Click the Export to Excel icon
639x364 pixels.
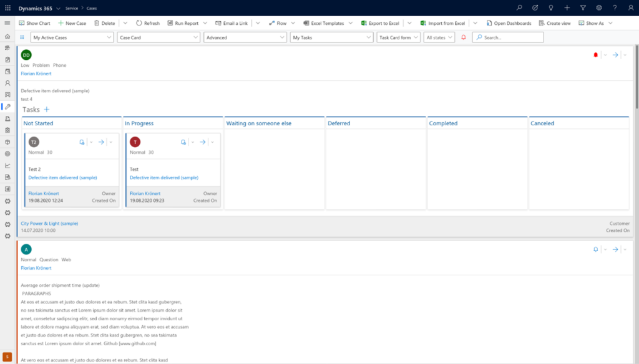(383, 23)
